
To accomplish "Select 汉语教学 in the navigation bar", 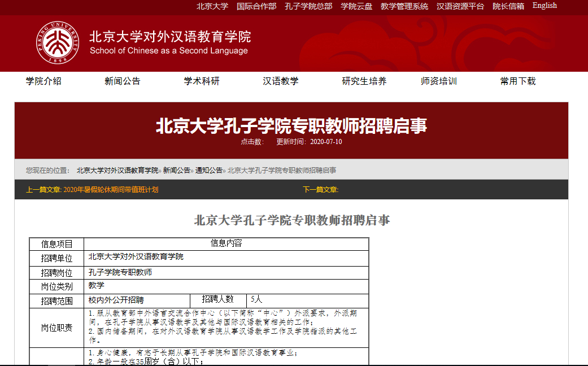I will [281, 81].
